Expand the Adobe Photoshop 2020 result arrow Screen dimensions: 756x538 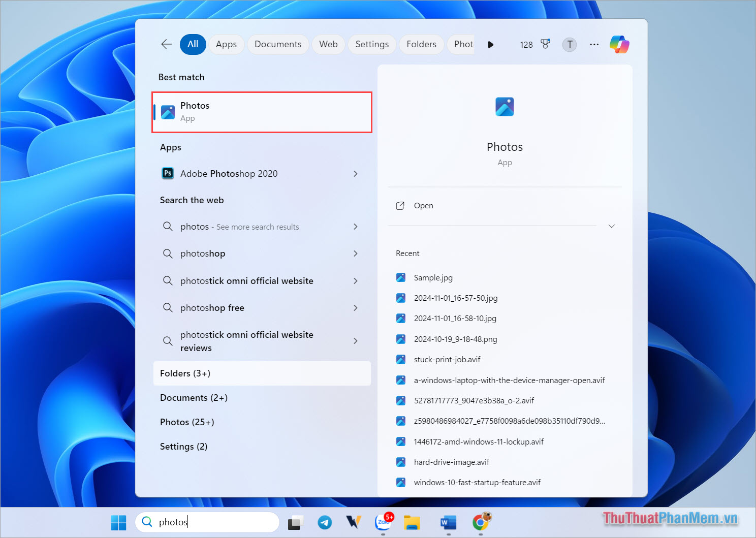click(x=355, y=173)
